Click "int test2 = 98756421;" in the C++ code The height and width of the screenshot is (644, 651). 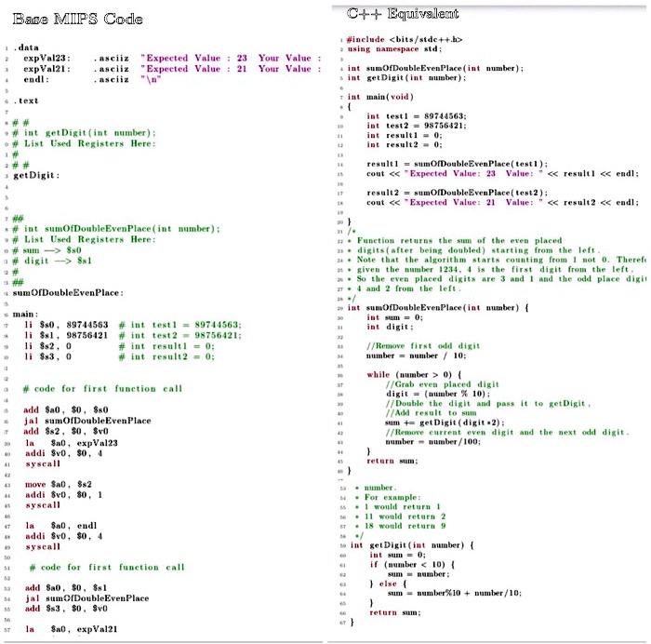point(417,126)
